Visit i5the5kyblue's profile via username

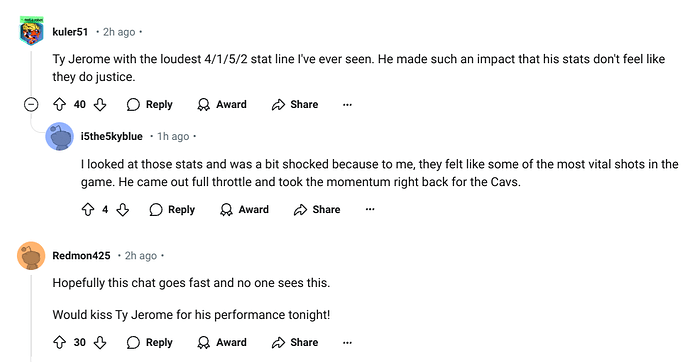111,136
